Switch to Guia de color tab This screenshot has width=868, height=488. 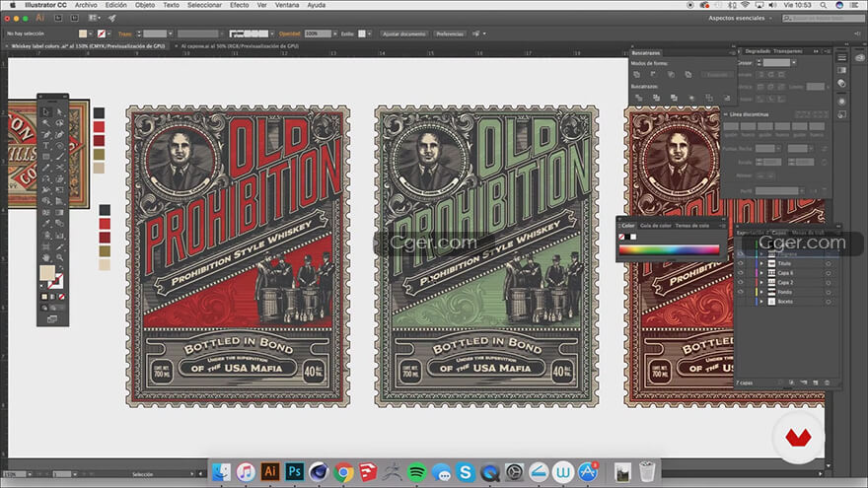tap(655, 226)
